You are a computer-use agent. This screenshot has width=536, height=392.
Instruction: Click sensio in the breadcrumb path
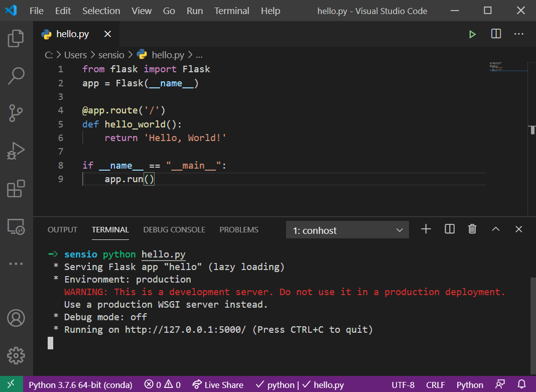(111, 55)
